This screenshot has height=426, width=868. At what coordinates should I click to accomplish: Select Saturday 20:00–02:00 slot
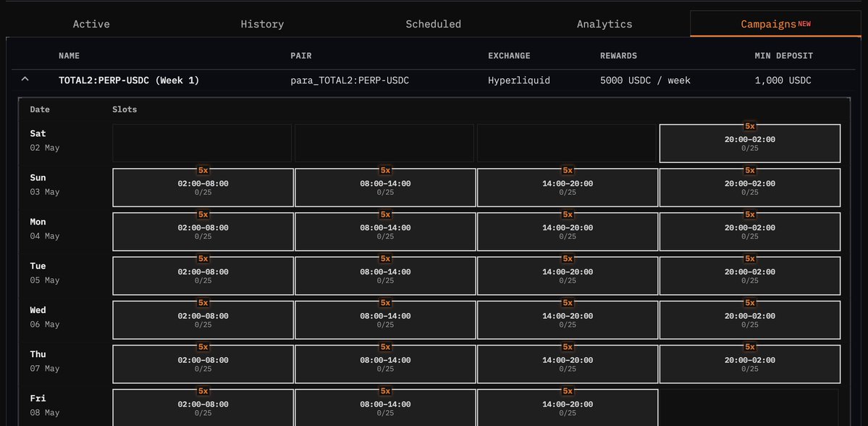(x=750, y=143)
